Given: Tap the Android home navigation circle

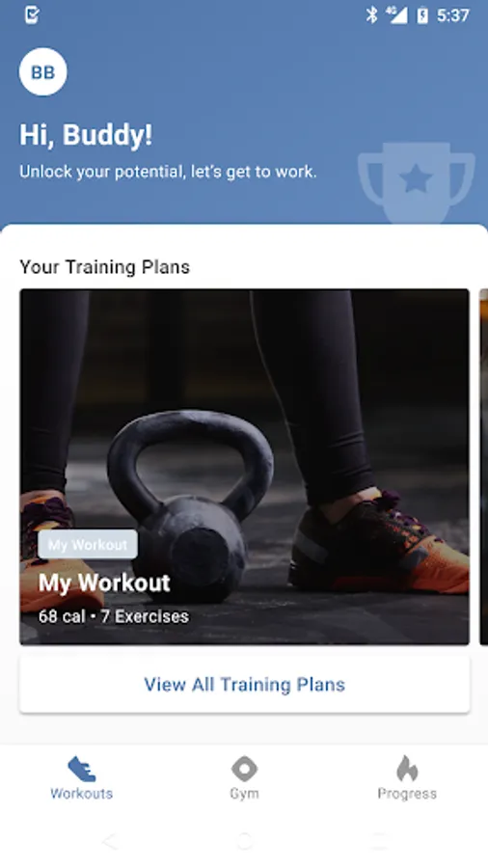Looking at the screenshot, I should (x=244, y=841).
